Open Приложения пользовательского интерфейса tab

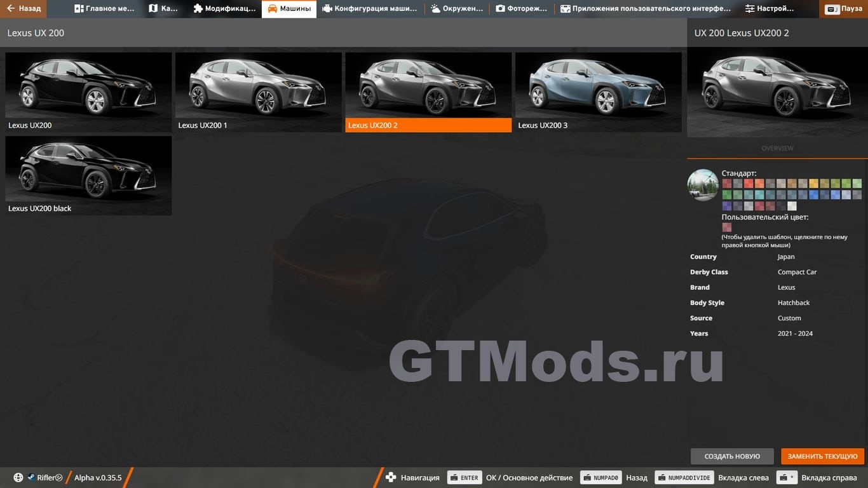[645, 9]
